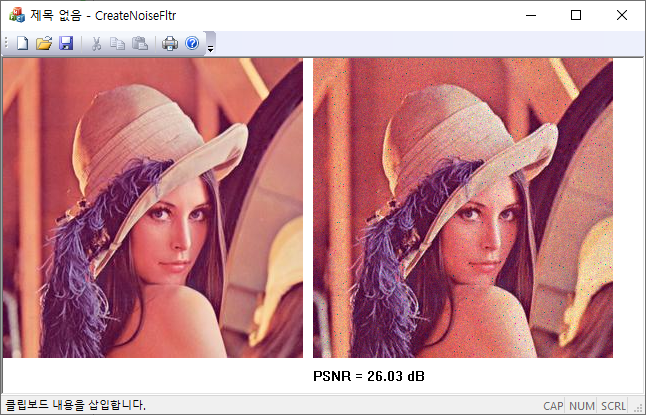Paste using the clipboard icon
Screen dimensions: 646x415
point(140,43)
